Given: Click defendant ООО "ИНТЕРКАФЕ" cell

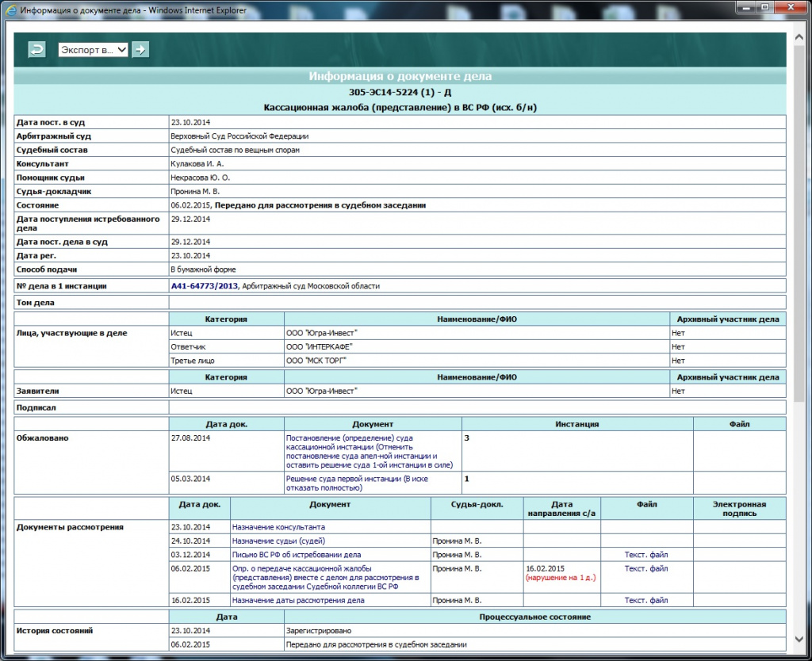Looking at the screenshot, I should tap(477, 347).
